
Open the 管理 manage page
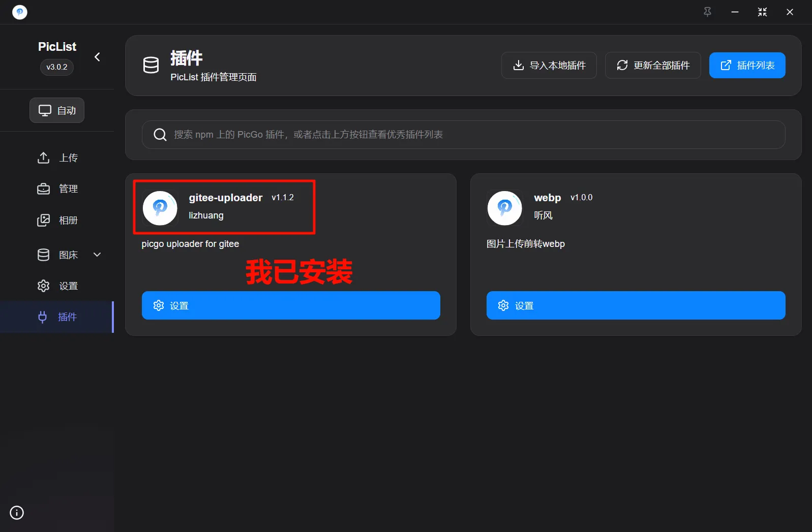point(57,189)
